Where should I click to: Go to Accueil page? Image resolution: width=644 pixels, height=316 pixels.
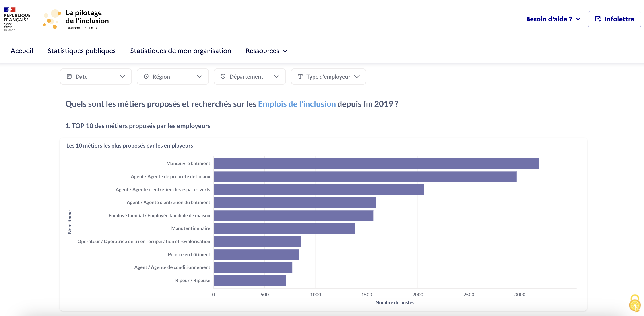pos(22,51)
